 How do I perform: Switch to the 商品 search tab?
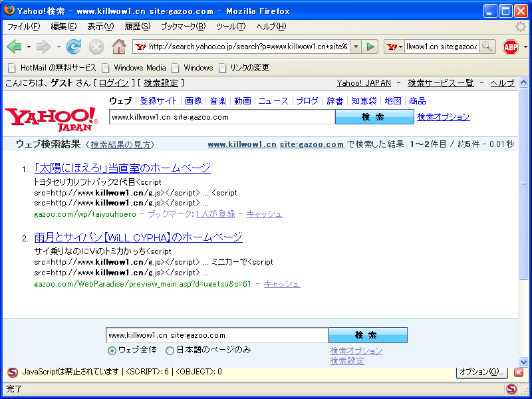(418, 101)
